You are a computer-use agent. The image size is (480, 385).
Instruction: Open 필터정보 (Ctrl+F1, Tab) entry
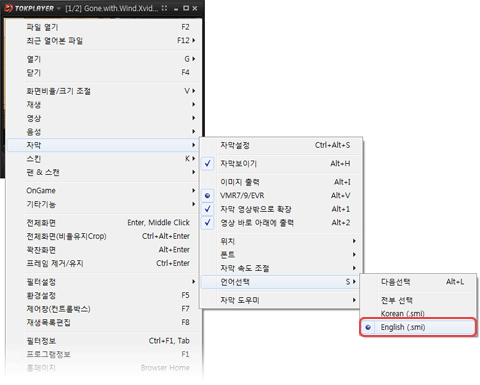(x=104, y=341)
